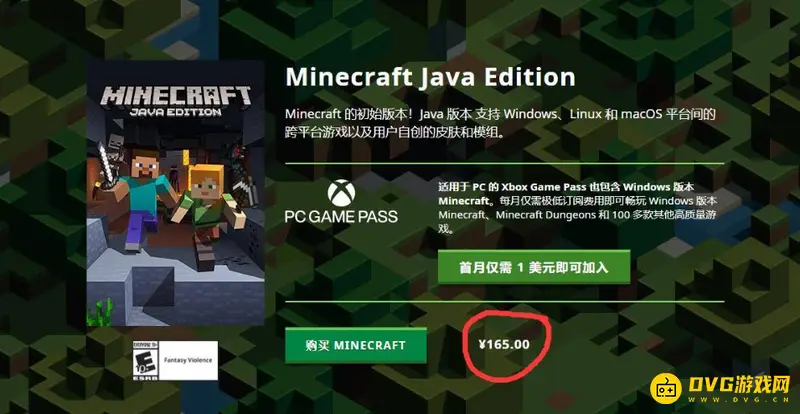Click the 购买 MINECRAFT buy button
This screenshot has width=800, height=414.
coord(356,346)
